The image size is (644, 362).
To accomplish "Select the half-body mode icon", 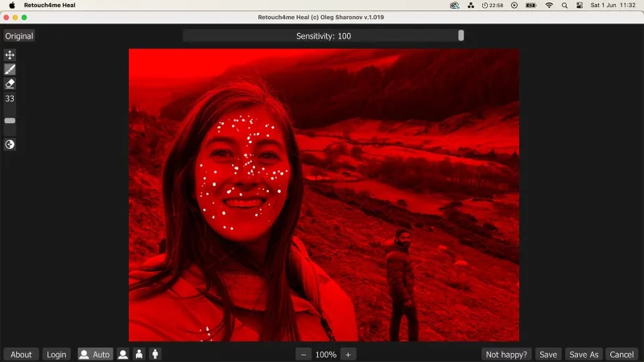I will (x=139, y=355).
